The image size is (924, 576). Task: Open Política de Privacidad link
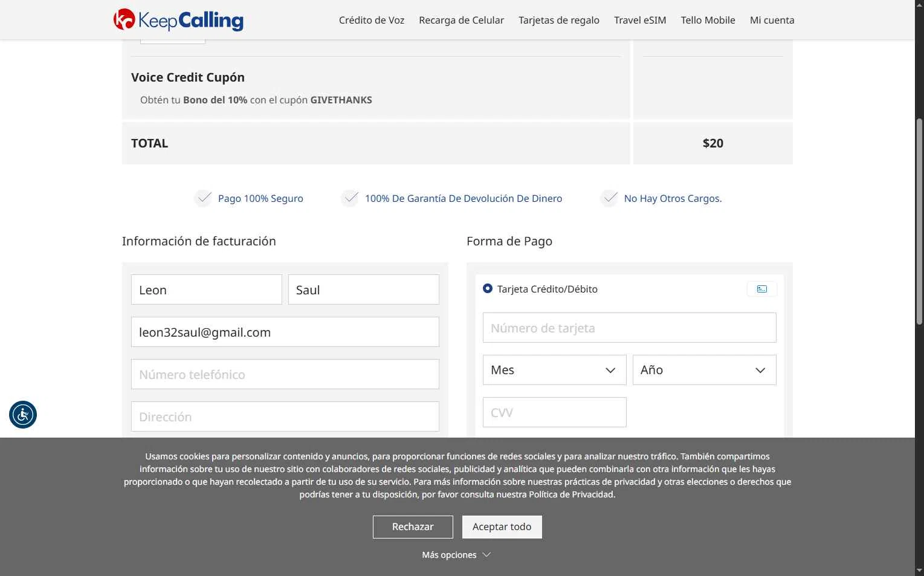click(x=571, y=494)
